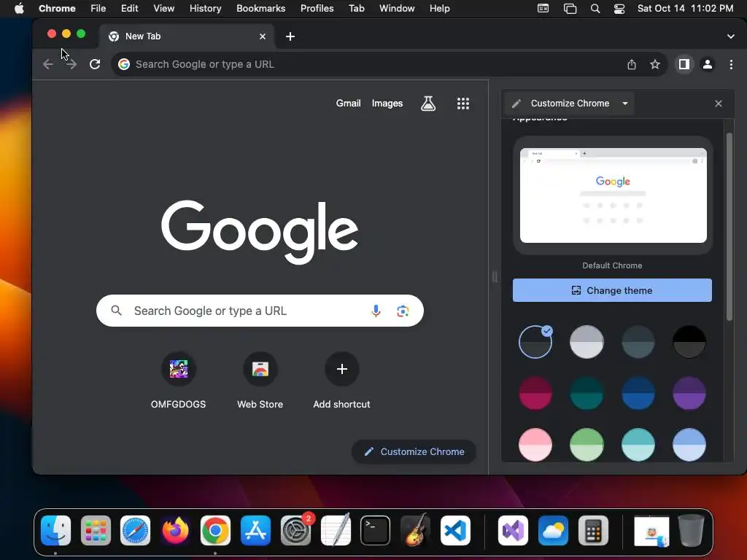Screen dimensions: 747x560
Task: Open Visual Studio Code from Dock
Action: click(x=455, y=531)
